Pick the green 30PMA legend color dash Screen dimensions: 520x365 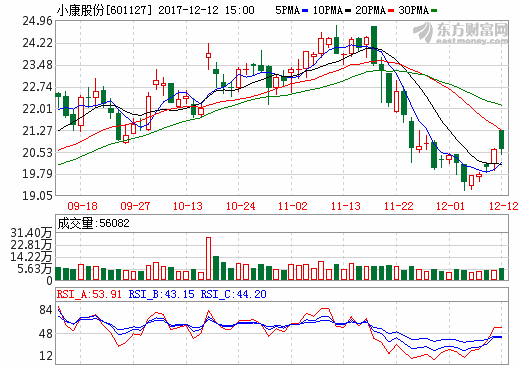click(434, 11)
